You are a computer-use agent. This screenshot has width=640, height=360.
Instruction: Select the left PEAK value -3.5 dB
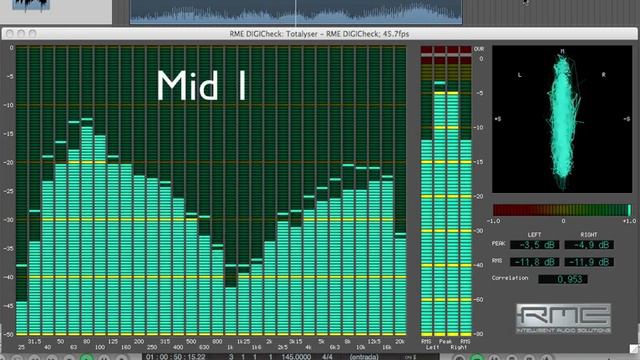click(534, 245)
